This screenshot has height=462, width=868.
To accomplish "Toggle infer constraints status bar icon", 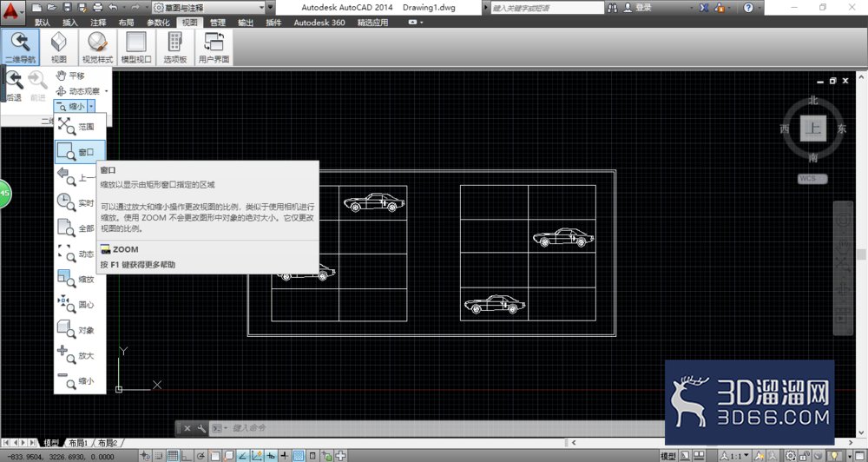I will tap(145, 456).
